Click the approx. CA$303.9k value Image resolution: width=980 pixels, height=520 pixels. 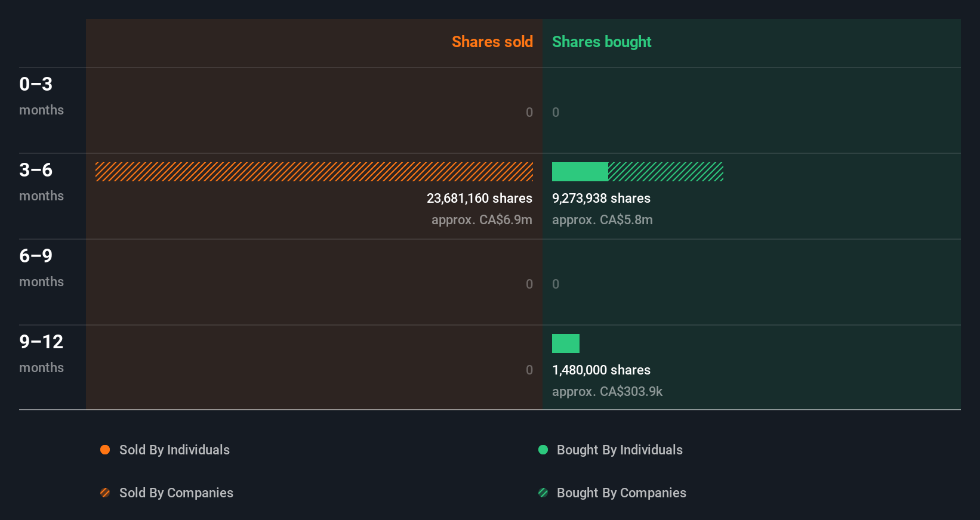tap(607, 391)
